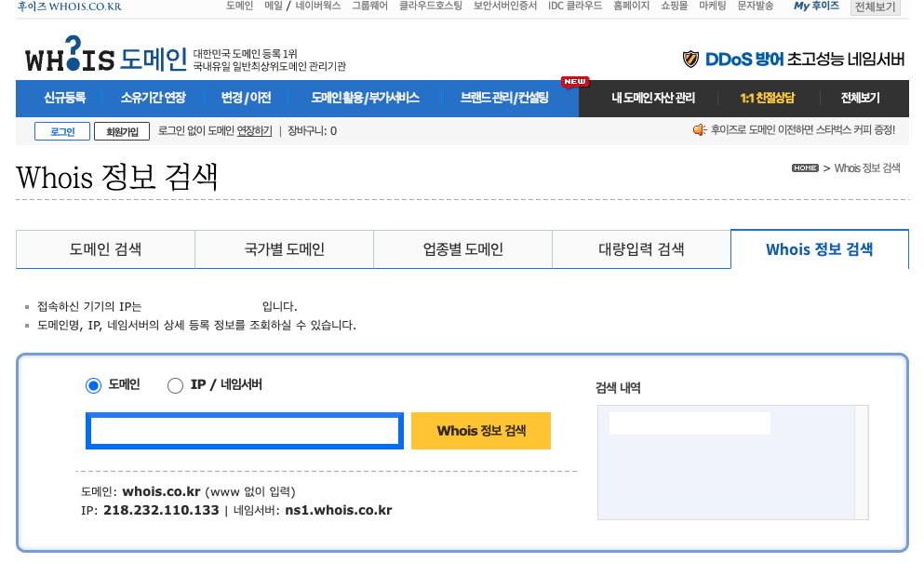Focus the Whois search input field
The image size is (924, 563).
[245, 431]
